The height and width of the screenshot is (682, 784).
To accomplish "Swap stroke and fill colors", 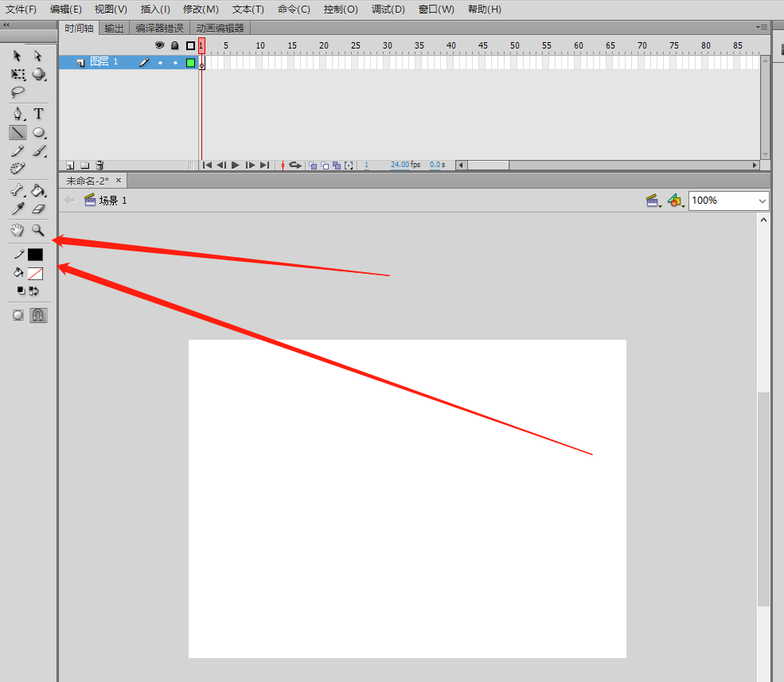I will coord(33,290).
